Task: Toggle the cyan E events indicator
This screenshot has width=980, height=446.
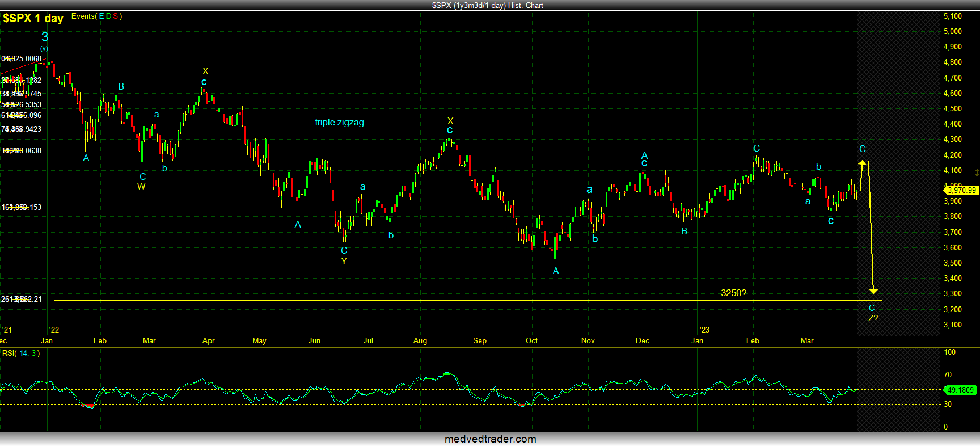Action: [102, 16]
